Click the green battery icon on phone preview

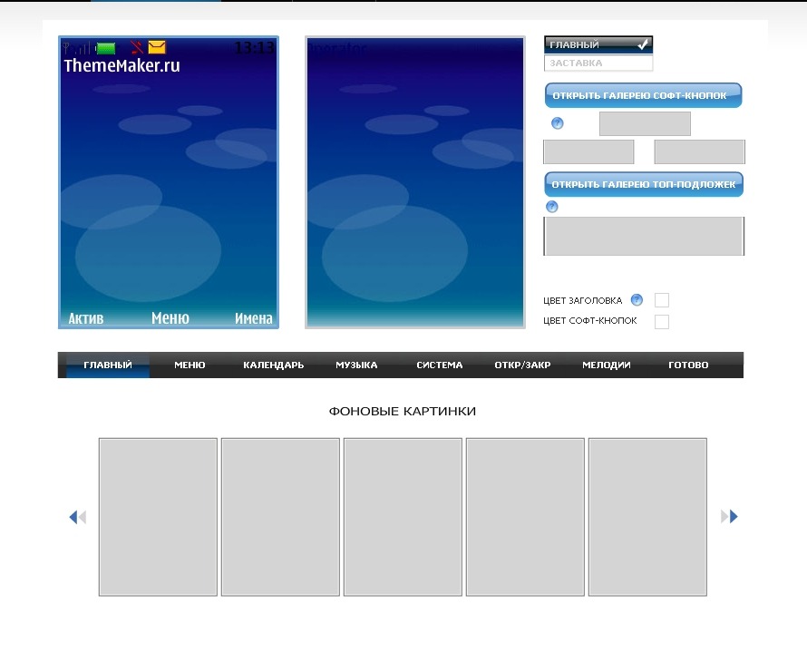tap(106, 48)
